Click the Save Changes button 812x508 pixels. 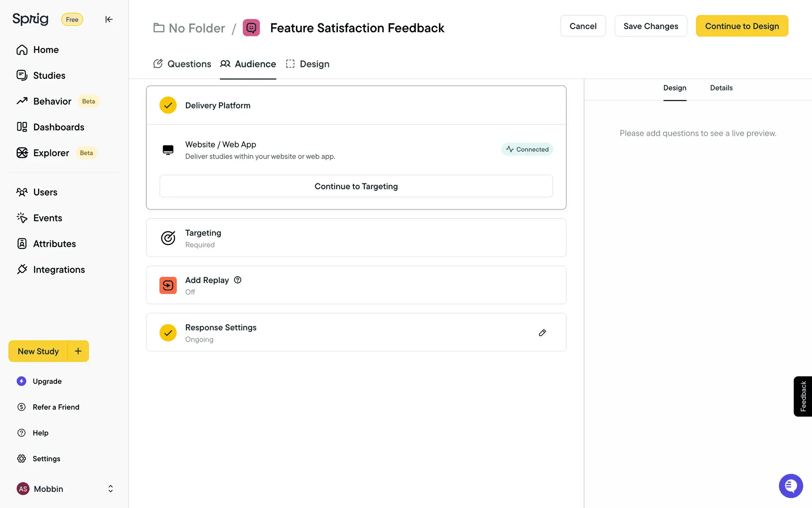click(650, 26)
